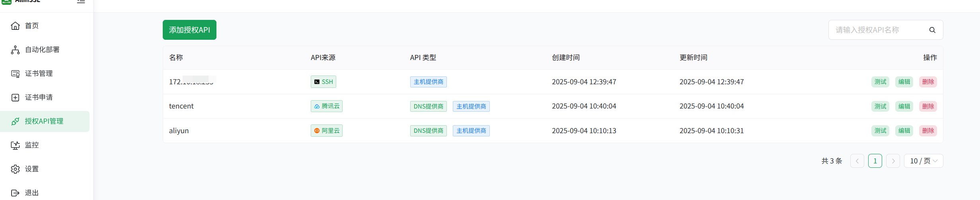Open 授权API管理 menu item
980x200 pixels.
click(x=44, y=121)
